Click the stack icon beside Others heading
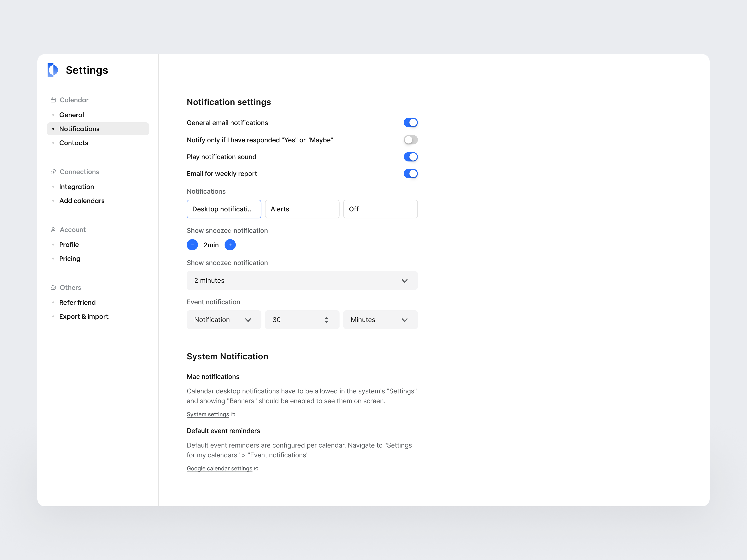This screenshot has height=560, width=747. click(x=53, y=287)
